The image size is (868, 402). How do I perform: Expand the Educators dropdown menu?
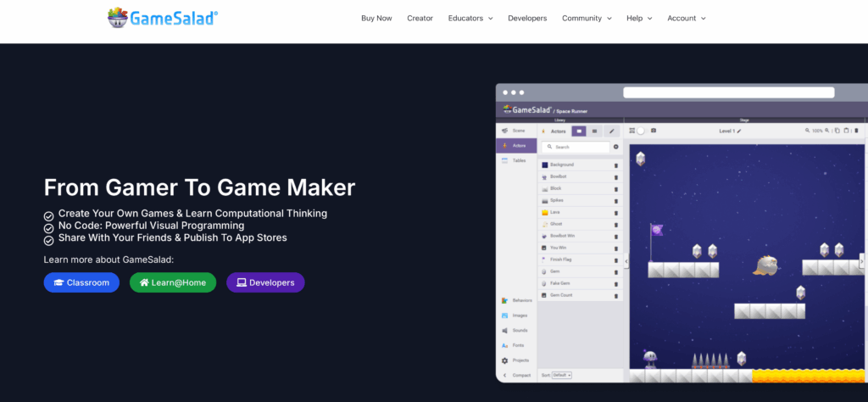pos(470,18)
